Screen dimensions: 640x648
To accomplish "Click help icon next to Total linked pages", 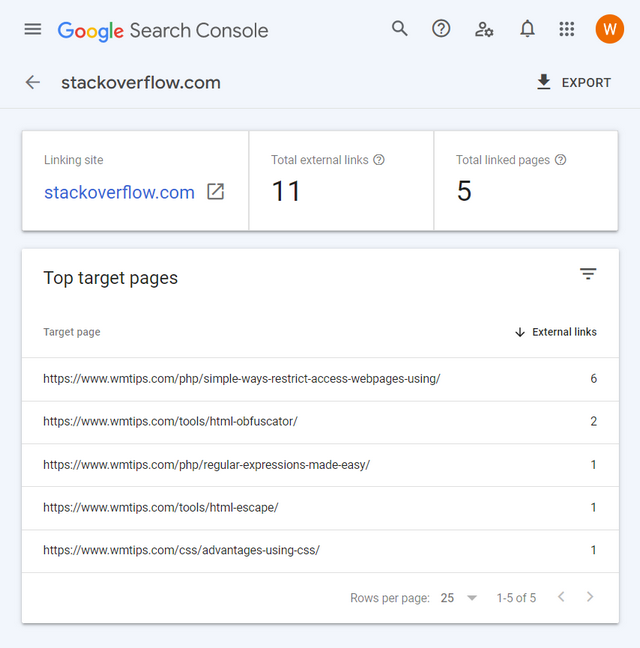I will coord(560,160).
